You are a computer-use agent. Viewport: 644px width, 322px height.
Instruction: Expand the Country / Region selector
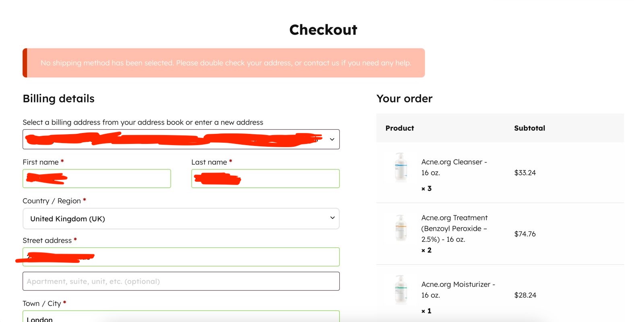click(181, 218)
